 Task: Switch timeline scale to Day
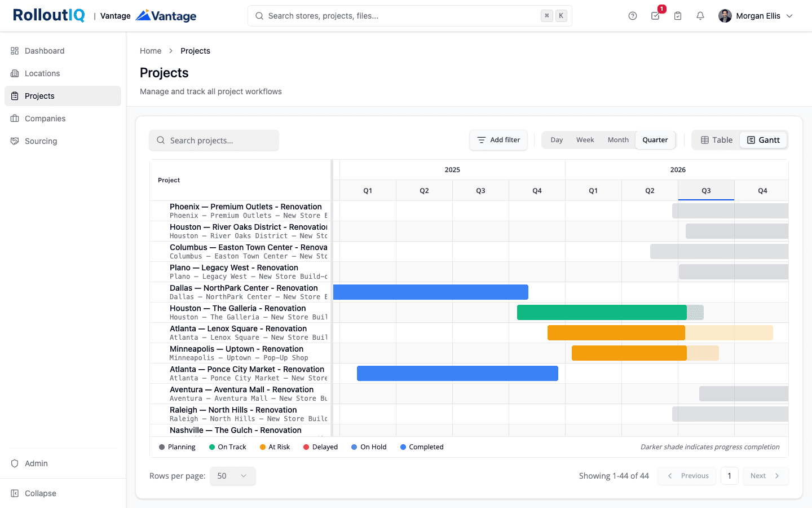pos(557,140)
